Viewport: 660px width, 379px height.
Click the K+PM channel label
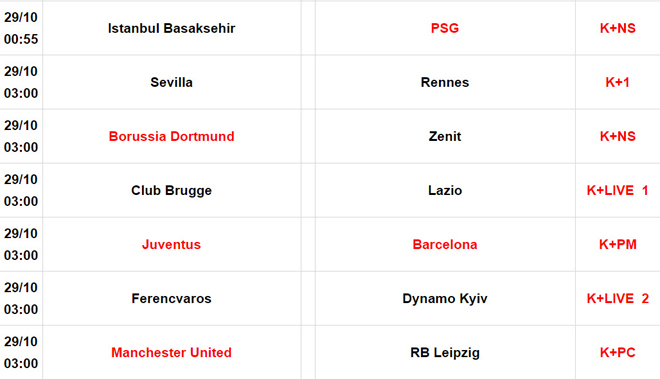[617, 244]
